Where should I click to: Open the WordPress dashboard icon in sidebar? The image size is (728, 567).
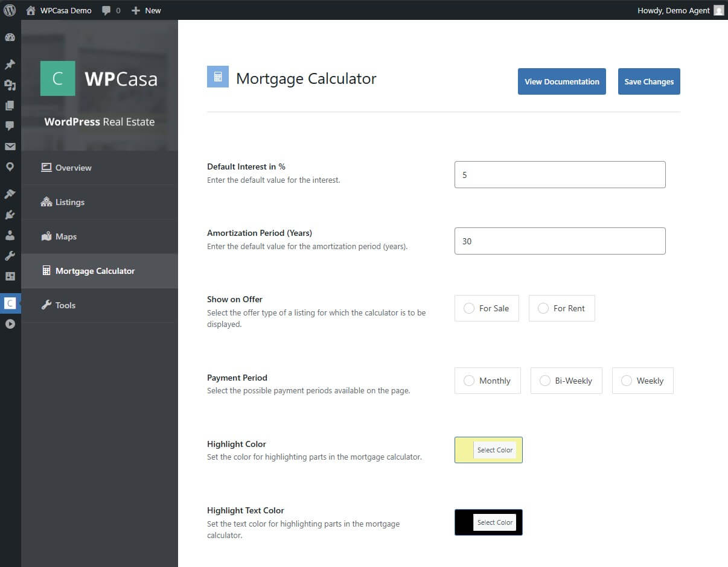(x=9, y=37)
